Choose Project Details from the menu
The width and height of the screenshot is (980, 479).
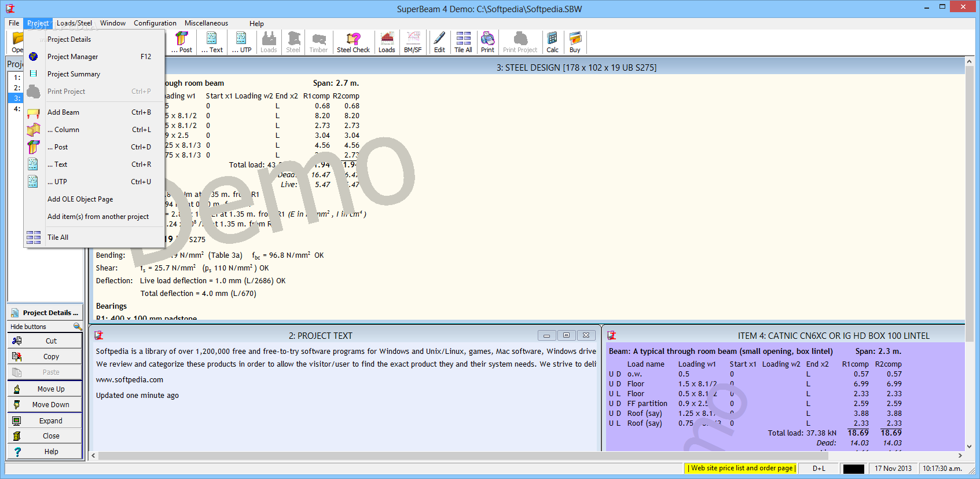pos(94,39)
